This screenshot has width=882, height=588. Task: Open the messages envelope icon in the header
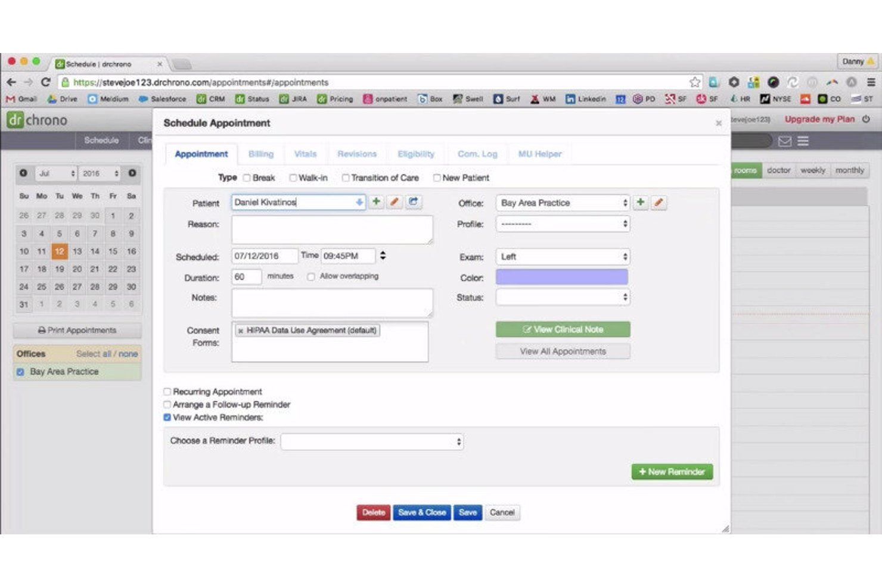click(x=785, y=141)
